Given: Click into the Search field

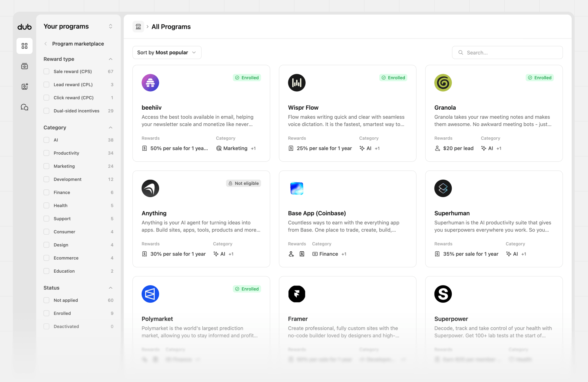Looking at the screenshot, I should [x=507, y=52].
